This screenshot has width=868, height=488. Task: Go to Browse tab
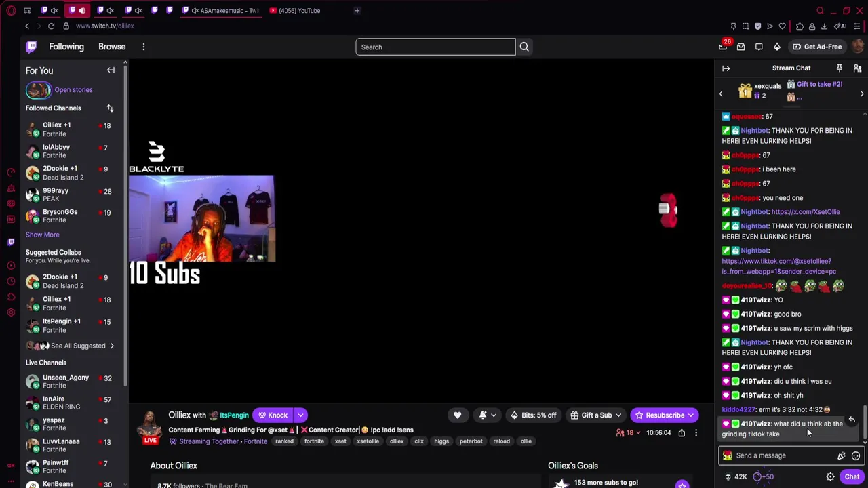[112, 47]
